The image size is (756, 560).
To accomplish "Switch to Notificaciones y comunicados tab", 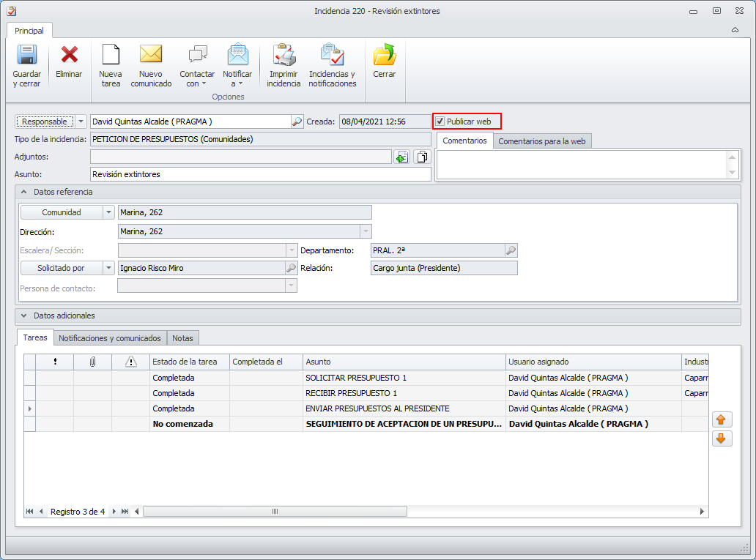I will click(x=110, y=338).
